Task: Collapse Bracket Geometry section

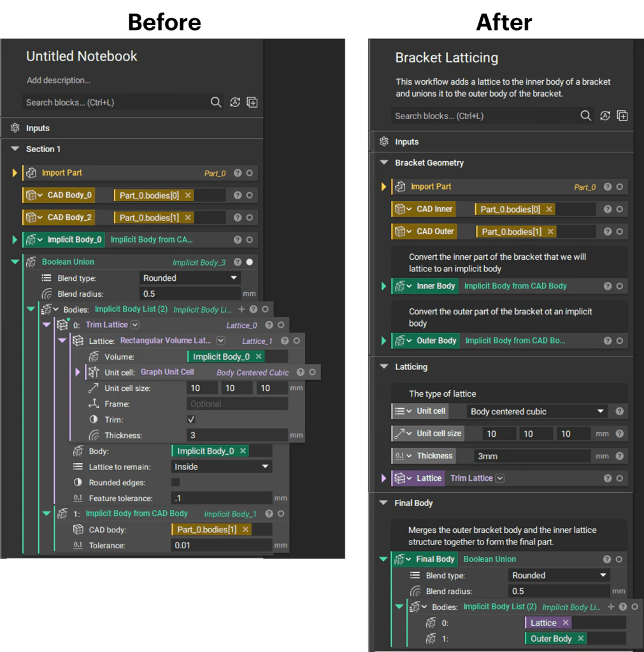Action: (x=384, y=162)
